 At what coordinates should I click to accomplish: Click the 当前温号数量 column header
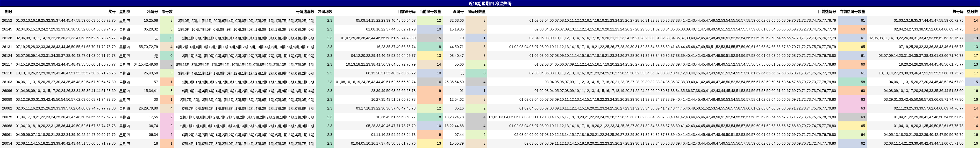(x=430, y=12)
